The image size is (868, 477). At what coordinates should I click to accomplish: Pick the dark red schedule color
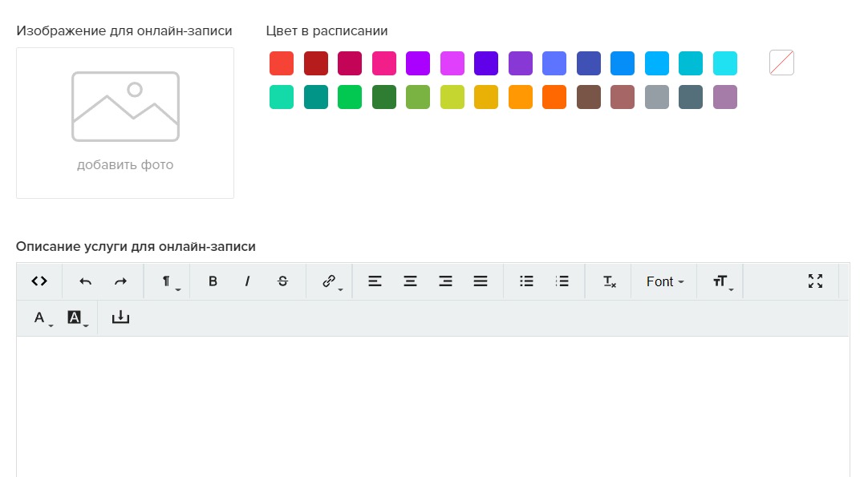tap(316, 63)
